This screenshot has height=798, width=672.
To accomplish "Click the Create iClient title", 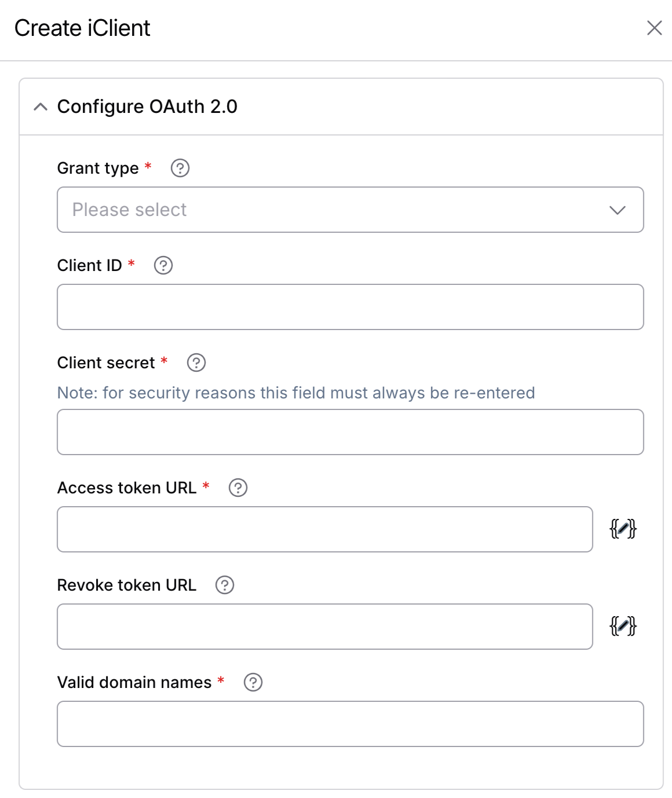I will coord(82,28).
